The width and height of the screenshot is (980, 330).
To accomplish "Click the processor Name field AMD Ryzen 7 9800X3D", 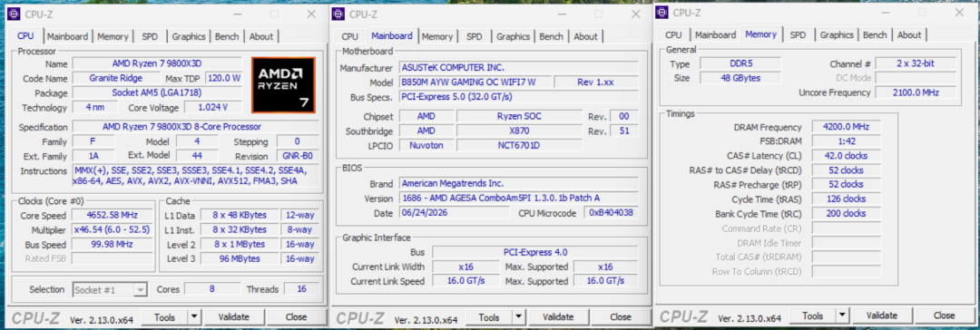I will point(157,63).
